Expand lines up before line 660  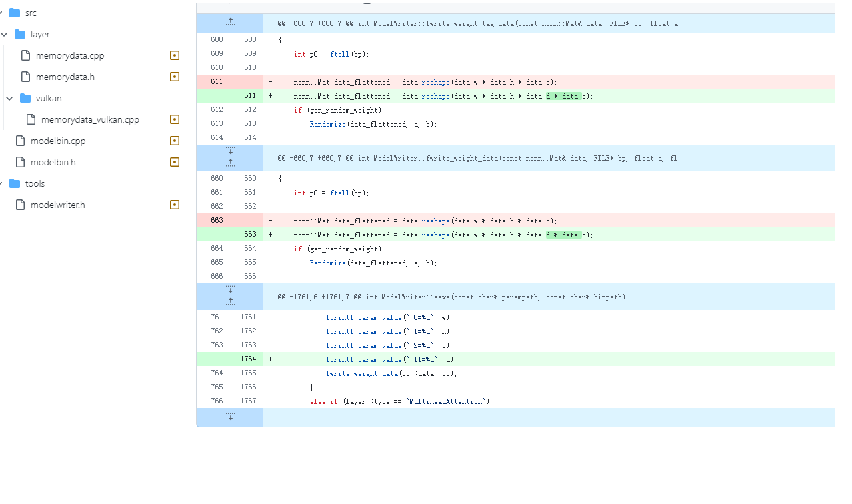230,163
